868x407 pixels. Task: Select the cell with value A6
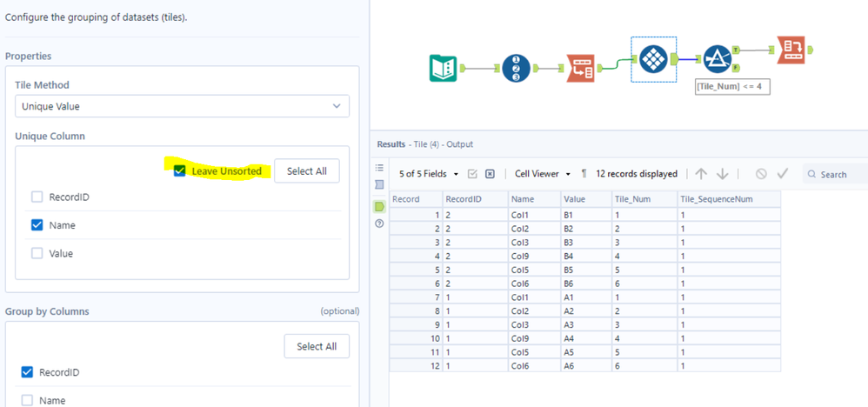click(585, 365)
